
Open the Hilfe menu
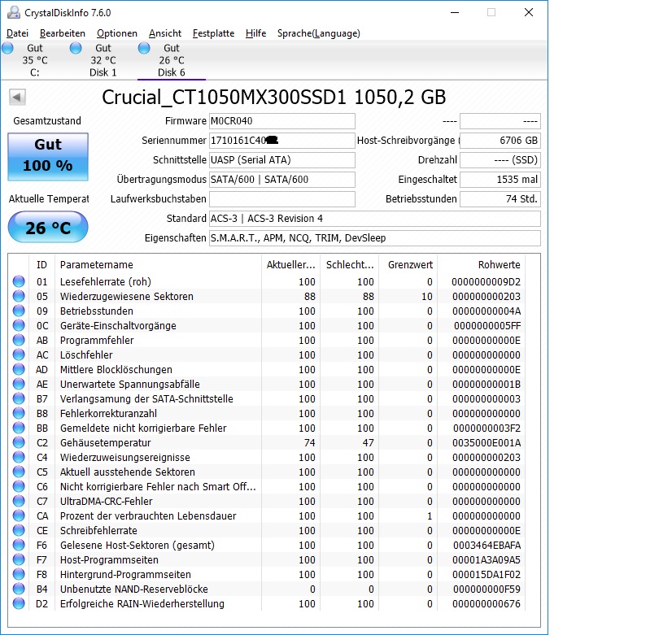(x=255, y=33)
